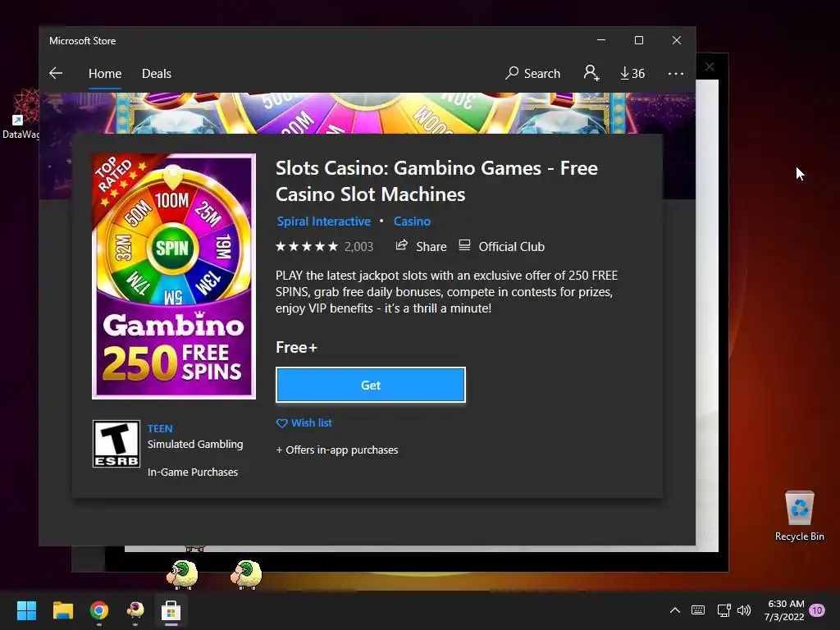
Task: Click the Free+ price text
Action: (296, 347)
